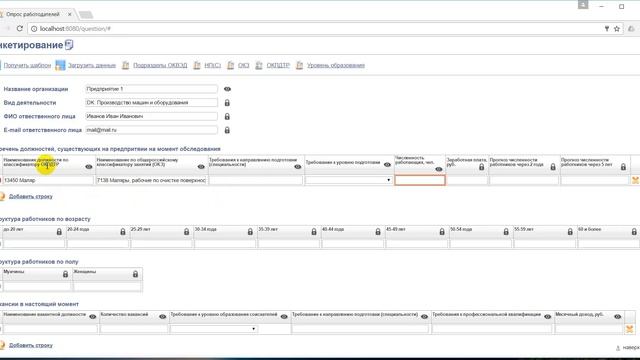Delete the vacancy row with orange X icon
The width and height of the screenshot is (640, 360).
(629, 329)
